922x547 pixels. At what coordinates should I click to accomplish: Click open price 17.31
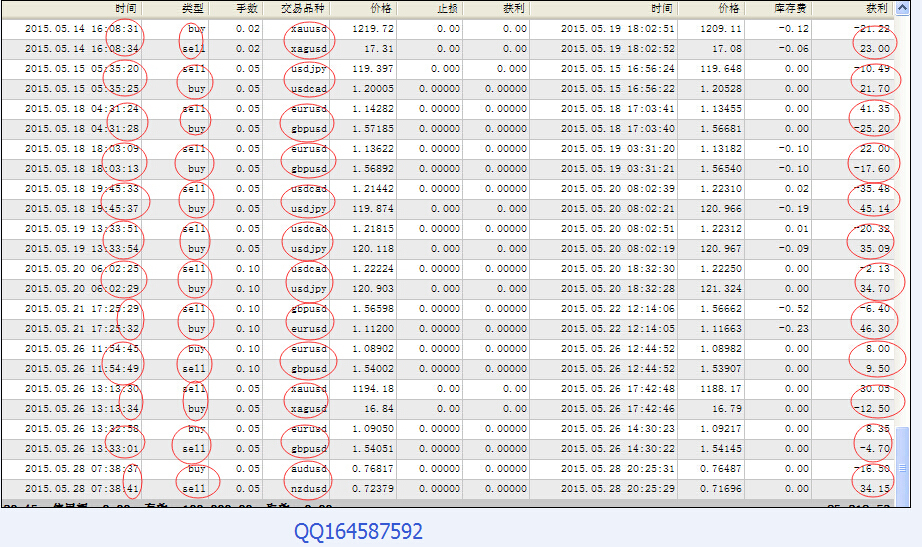pos(379,49)
